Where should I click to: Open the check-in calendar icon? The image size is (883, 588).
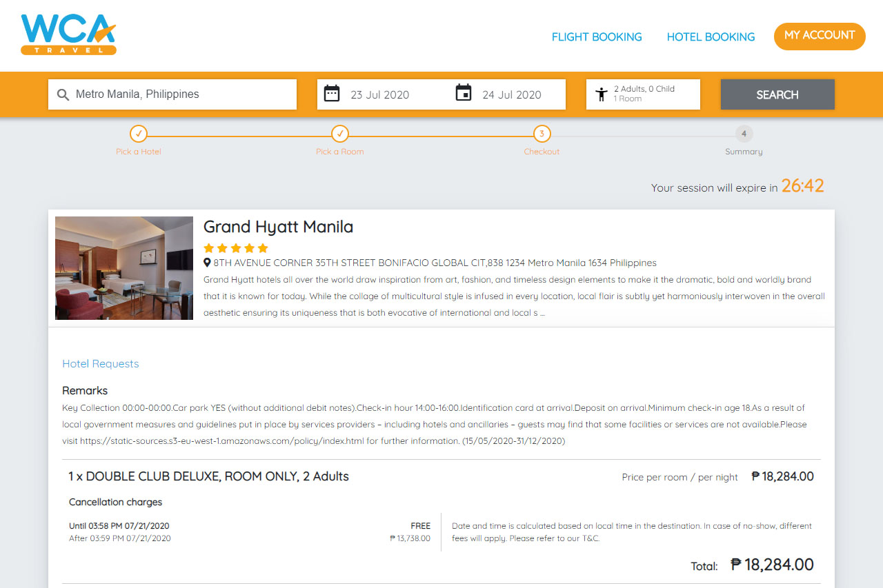coord(332,93)
